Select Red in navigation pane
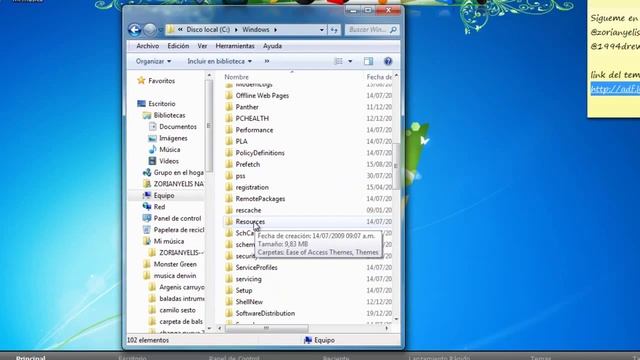The image size is (640, 360). coord(159,207)
